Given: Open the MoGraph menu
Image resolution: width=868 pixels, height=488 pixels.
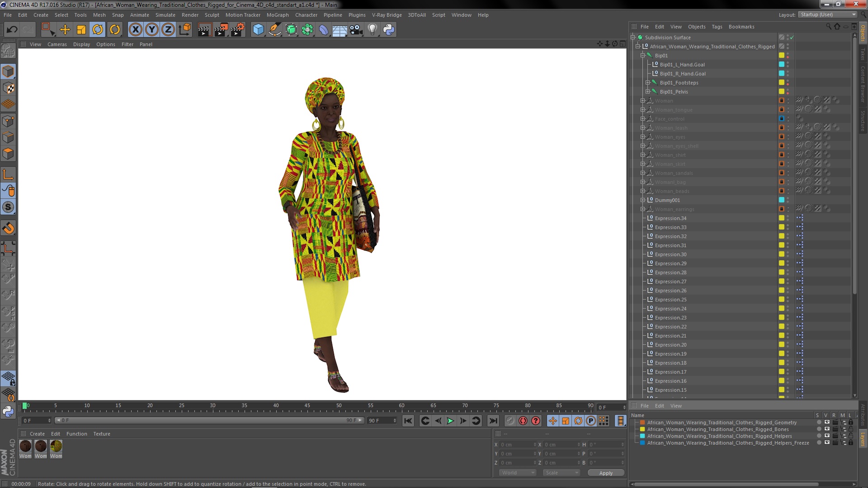Looking at the screenshot, I should [278, 15].
